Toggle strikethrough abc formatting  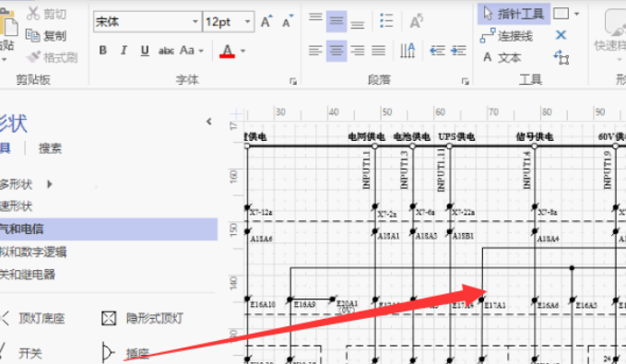coord(166,51)
